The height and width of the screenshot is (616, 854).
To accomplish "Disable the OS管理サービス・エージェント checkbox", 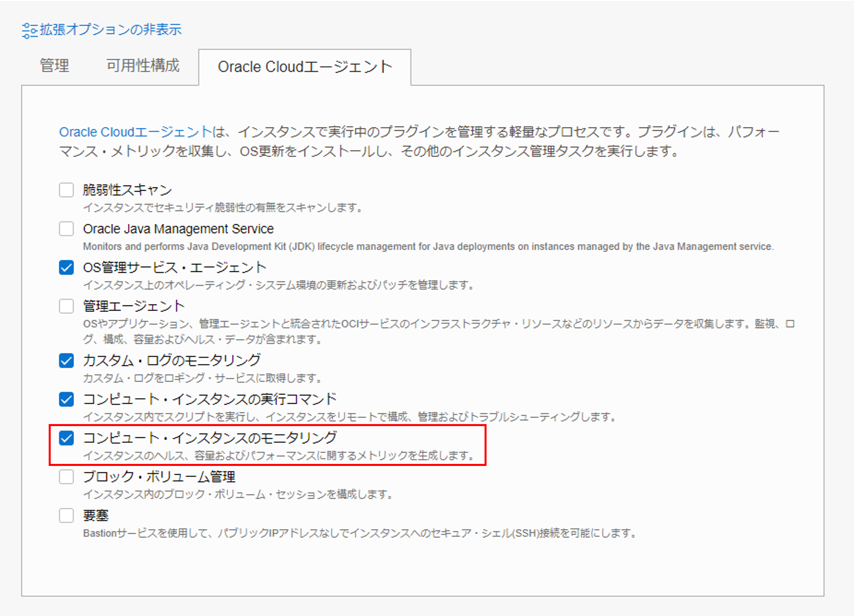I will (x=66, y=267).
